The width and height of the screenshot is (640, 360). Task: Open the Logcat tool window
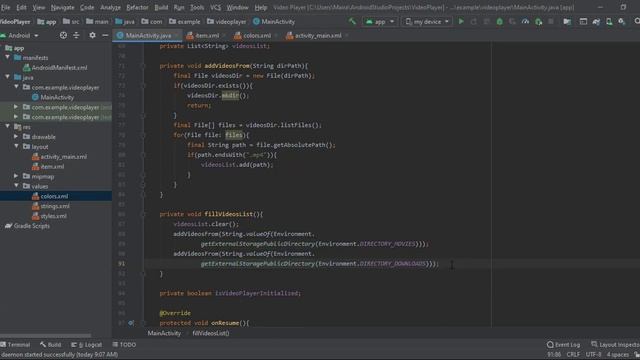pos(87,344)
